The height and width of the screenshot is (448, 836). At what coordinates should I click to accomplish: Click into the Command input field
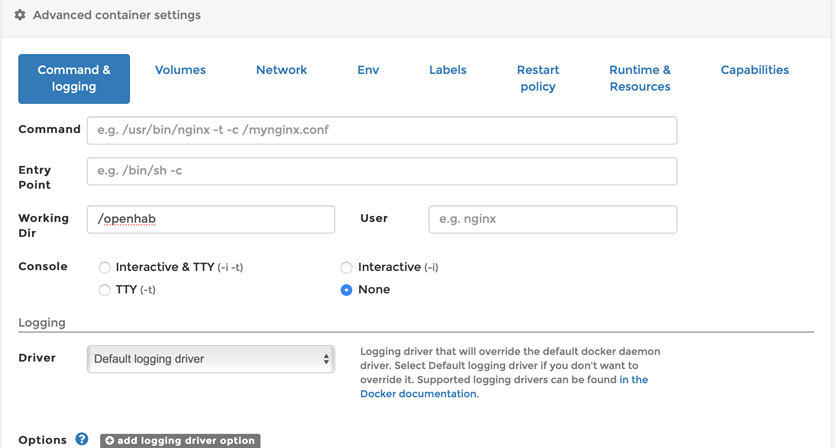coord(381,130)
